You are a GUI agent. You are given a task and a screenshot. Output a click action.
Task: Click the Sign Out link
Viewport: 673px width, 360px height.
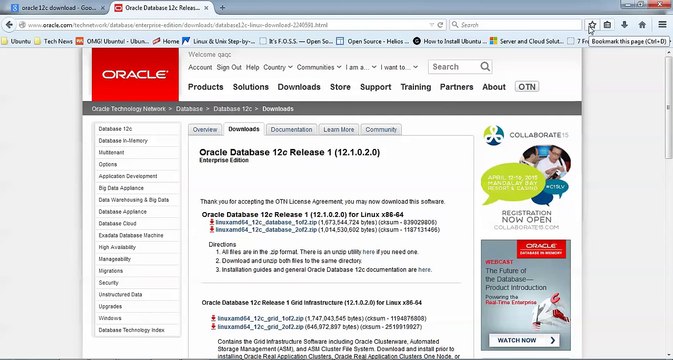click(229, 67)
